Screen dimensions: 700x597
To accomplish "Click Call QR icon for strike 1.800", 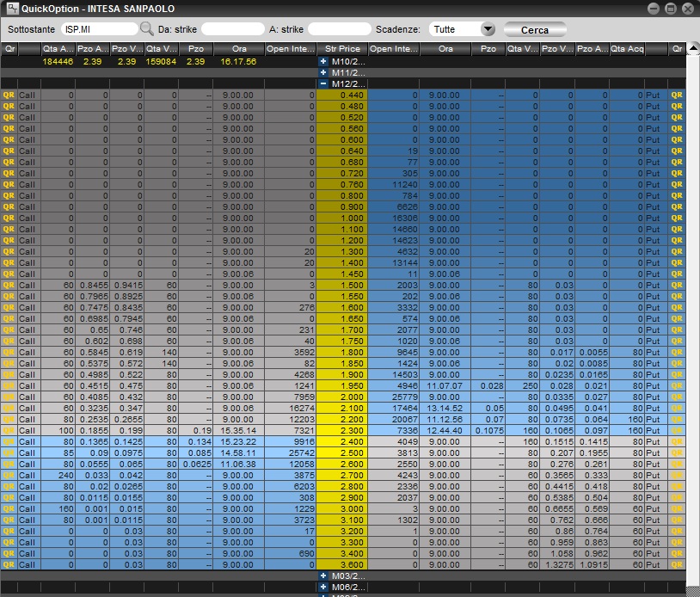I will pos(9,353).
